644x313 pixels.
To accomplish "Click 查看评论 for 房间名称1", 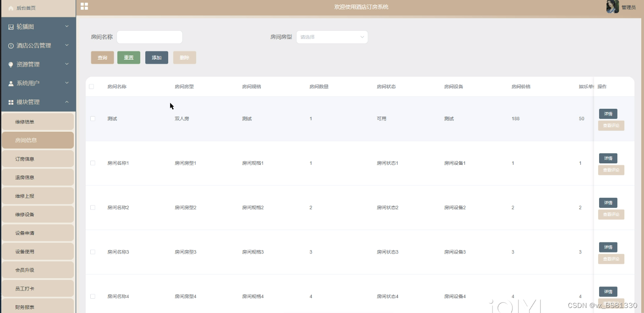I will point(611,170).
